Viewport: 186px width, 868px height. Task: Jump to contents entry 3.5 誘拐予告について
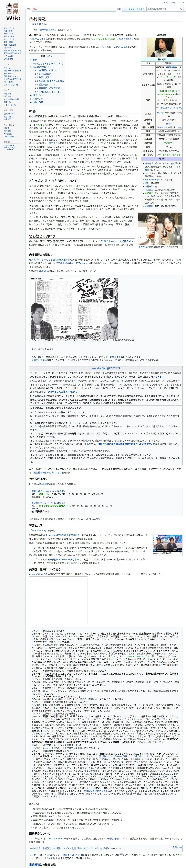(x=45, y=85)
